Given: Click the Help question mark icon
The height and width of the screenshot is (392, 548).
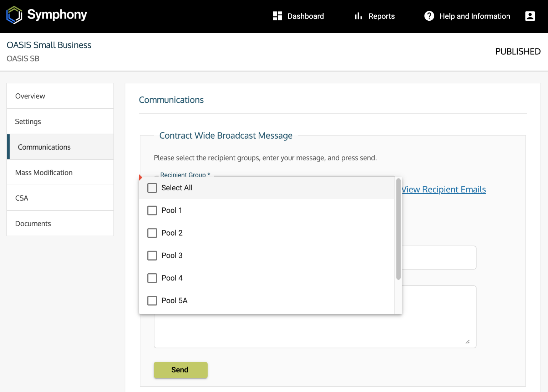Looking at the screenshot, I should coord(429,16).
